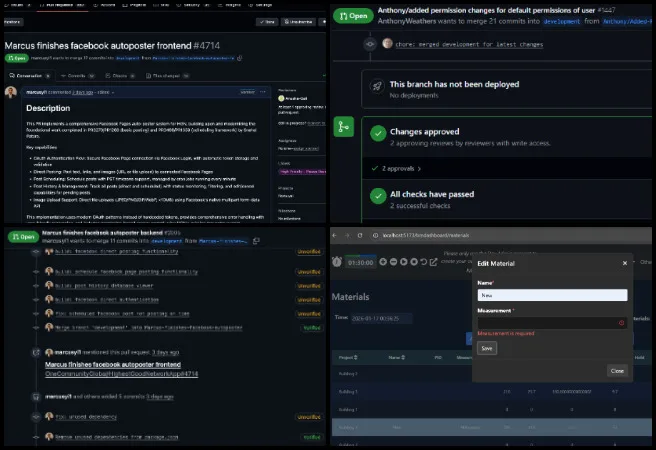The image size is (656, 450).
Task: Click the green merge icon beside Changes approved
Action: (343, 127)
